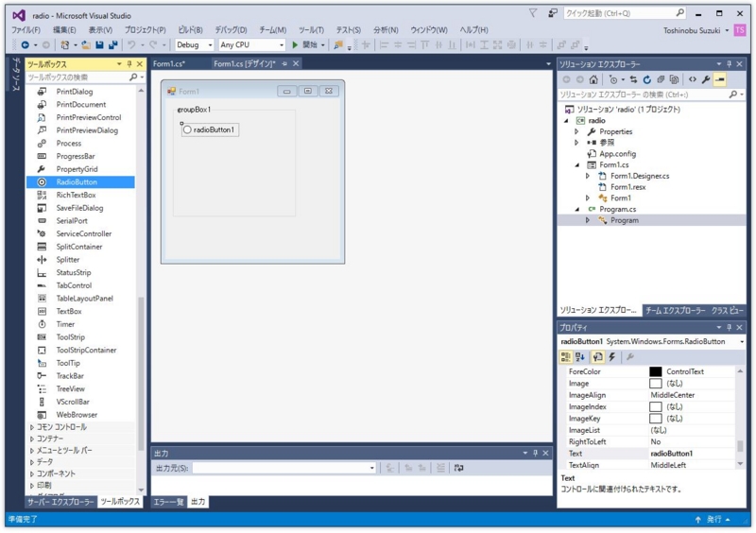756x533 pixels.
Task: Click the TS user account avatar
Action: (x=740, y=30)
